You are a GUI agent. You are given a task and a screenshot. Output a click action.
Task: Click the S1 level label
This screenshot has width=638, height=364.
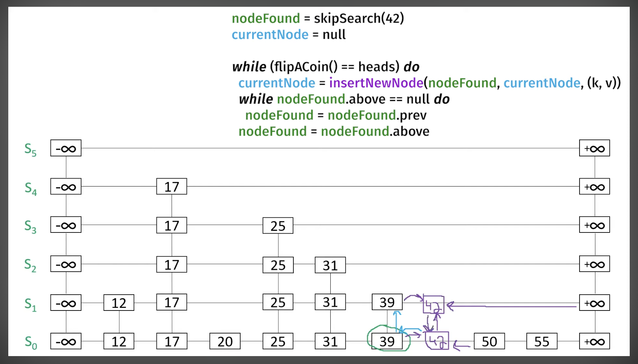tap(31, 304)
